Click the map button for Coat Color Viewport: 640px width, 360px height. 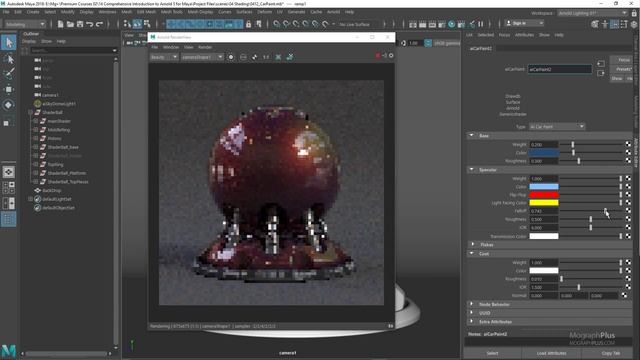pos(628,270)
